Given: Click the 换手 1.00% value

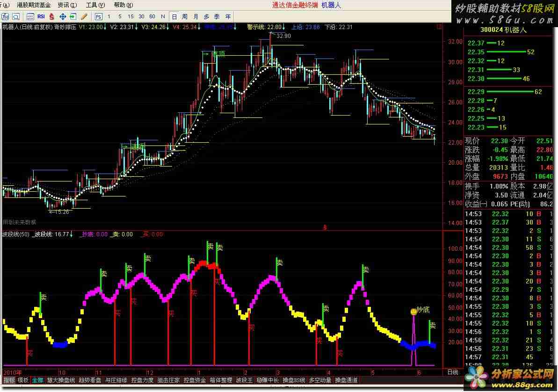Looking at the screenshot, I should 499,186.
